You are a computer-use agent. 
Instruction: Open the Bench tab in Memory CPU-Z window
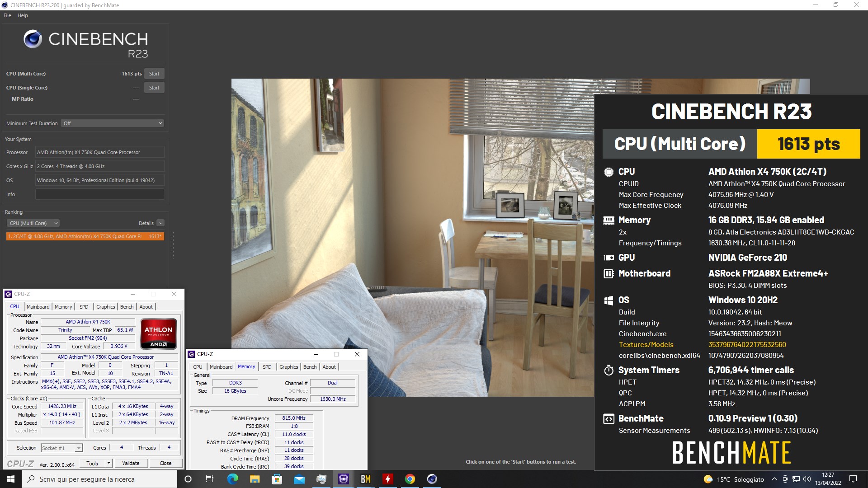click(x=310, y=367)
